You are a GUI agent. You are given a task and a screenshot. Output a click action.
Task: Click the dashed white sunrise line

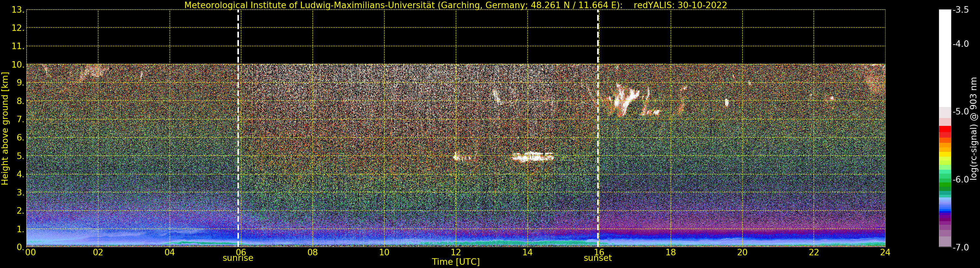point(238,128)
